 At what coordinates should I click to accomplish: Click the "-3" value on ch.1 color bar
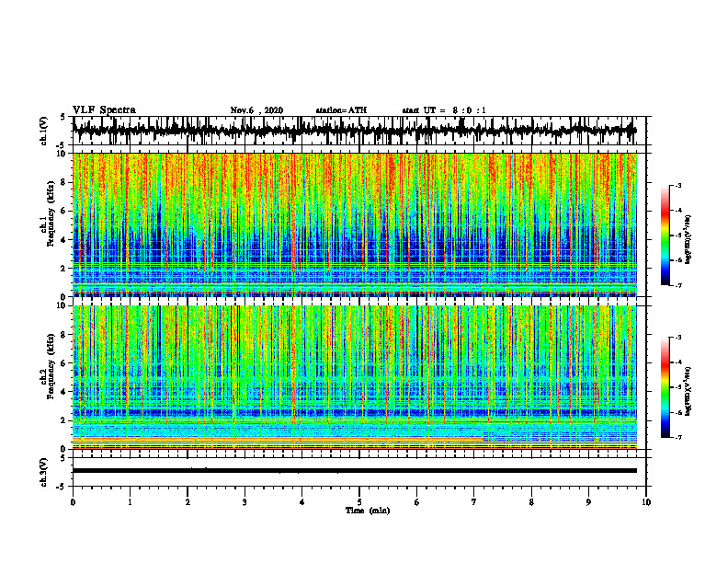678,185
